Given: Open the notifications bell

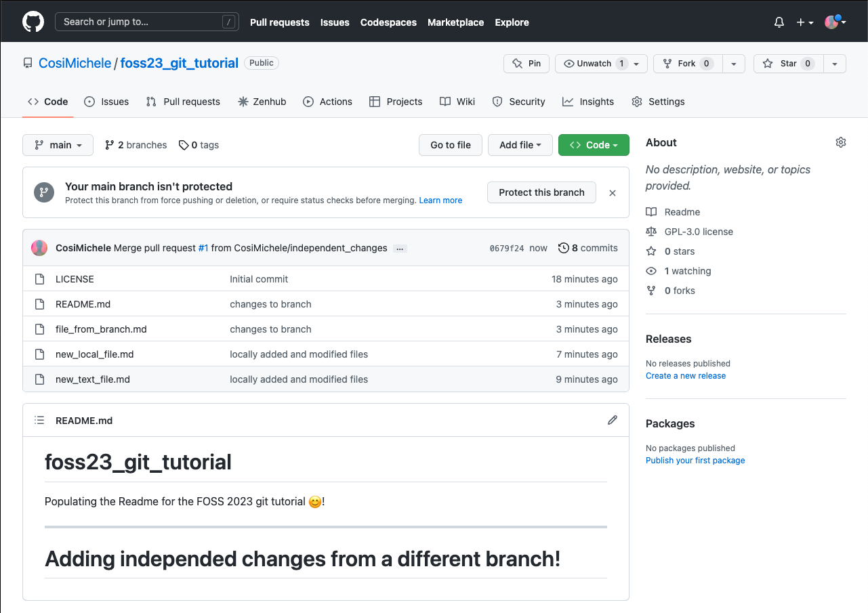Looking at the screenshot, I should pos(779,22).
